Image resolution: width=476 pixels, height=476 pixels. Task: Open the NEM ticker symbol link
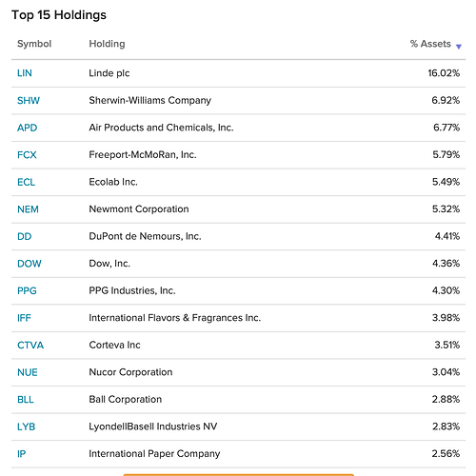tap(28, 209)
